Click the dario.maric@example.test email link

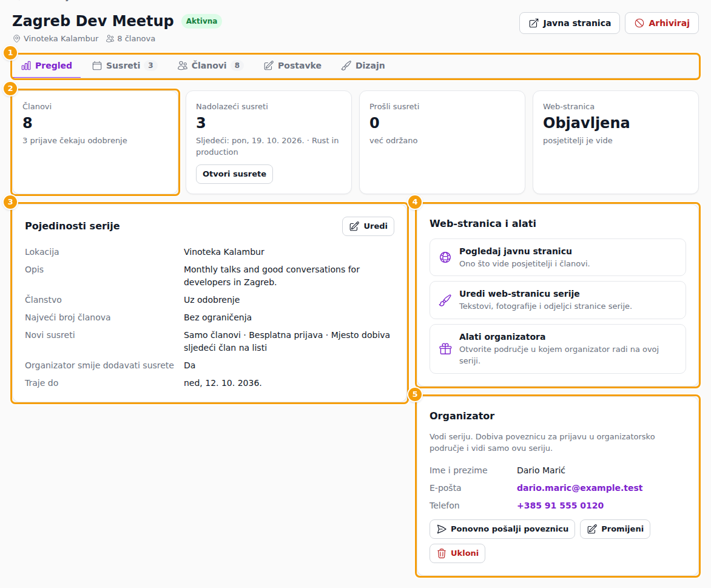pyautogui.click(x=579, y=488)
